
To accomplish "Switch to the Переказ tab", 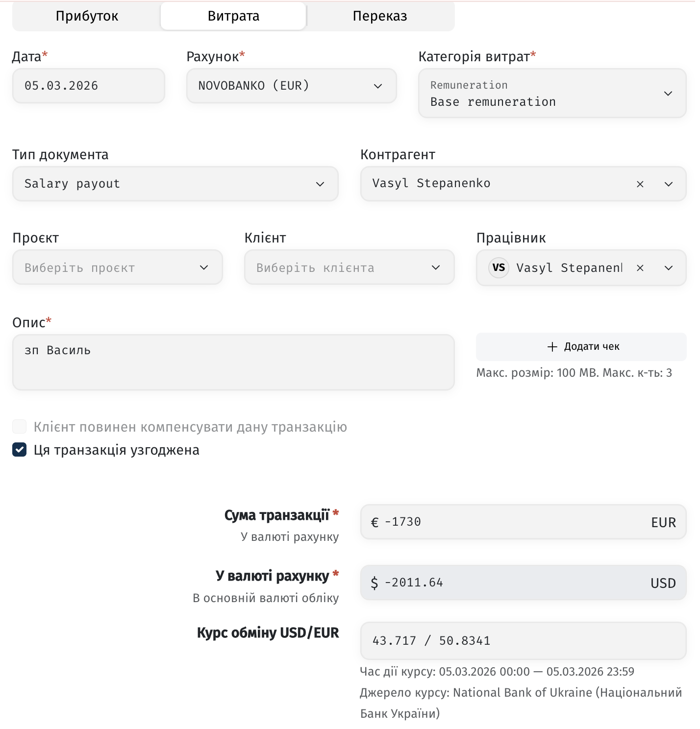I will tap(380, 16).
